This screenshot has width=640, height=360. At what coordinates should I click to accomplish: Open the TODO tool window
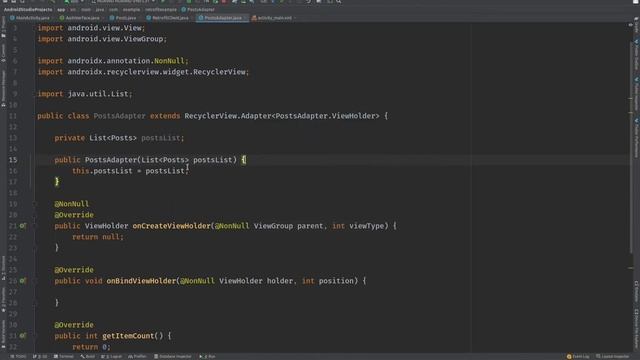coord(18,357)
